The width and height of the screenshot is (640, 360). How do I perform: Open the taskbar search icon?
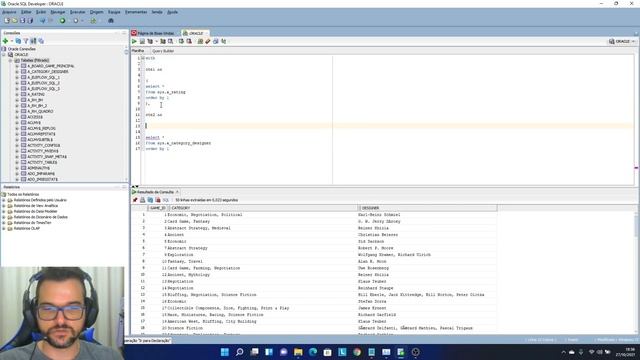coord(240,352)
